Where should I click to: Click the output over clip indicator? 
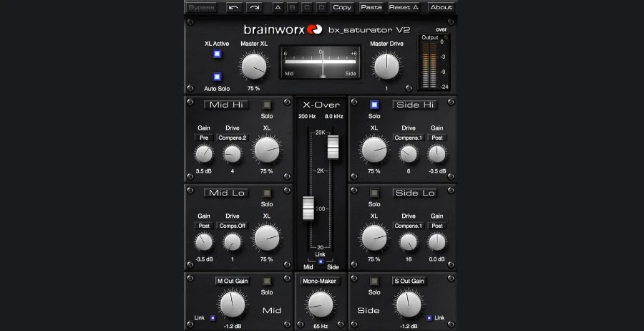point(445,37)
